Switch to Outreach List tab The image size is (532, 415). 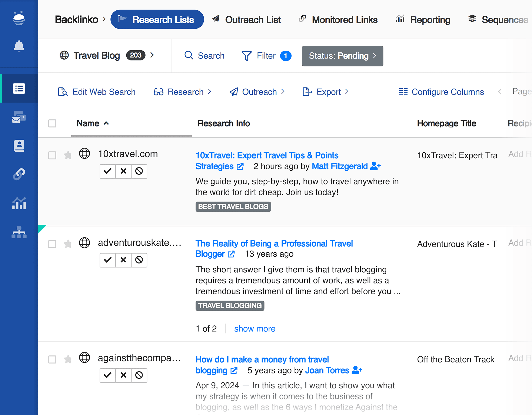point(246,20)
